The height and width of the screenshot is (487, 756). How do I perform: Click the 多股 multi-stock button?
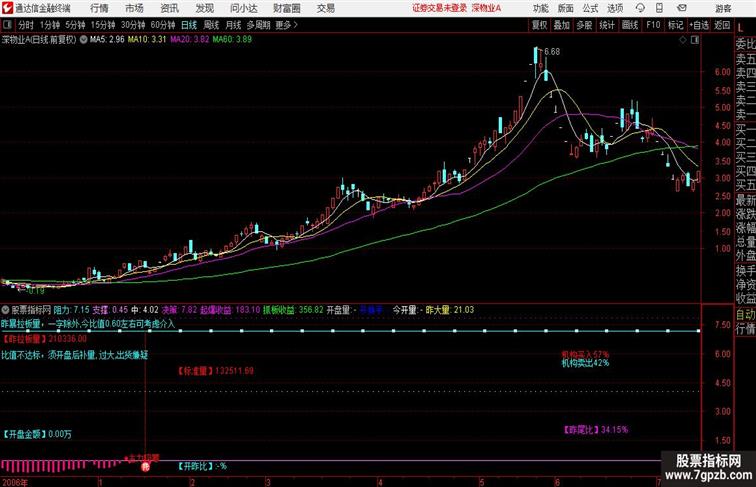pyautogui.click(x=584, y=25)
